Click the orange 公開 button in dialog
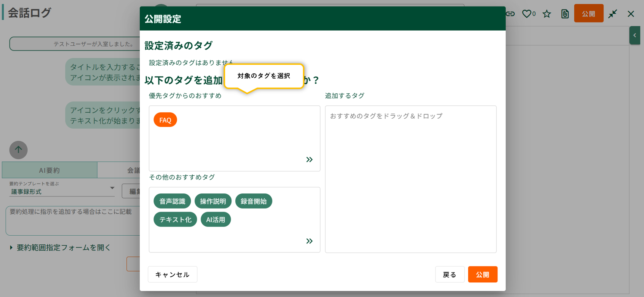 [482, 275]
